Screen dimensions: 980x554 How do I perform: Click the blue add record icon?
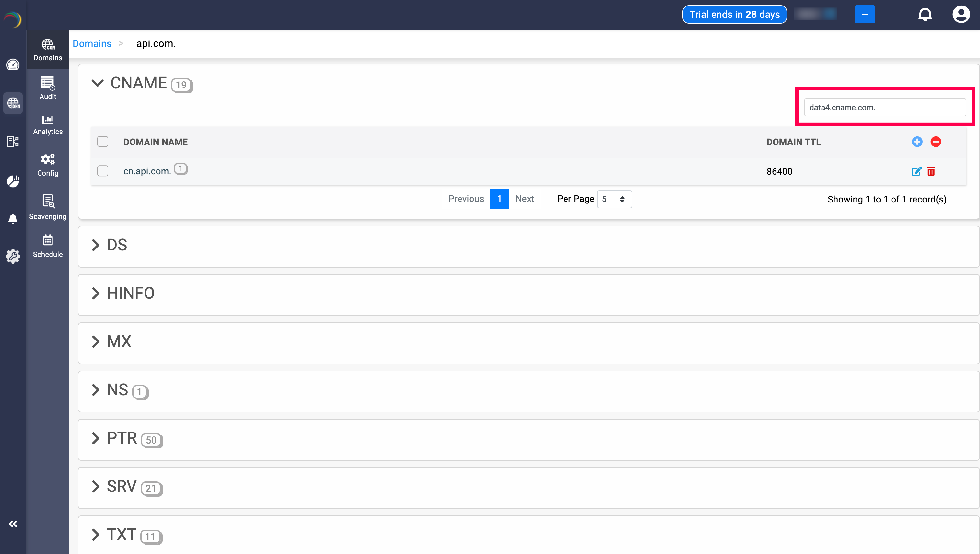tap(917, 142)
